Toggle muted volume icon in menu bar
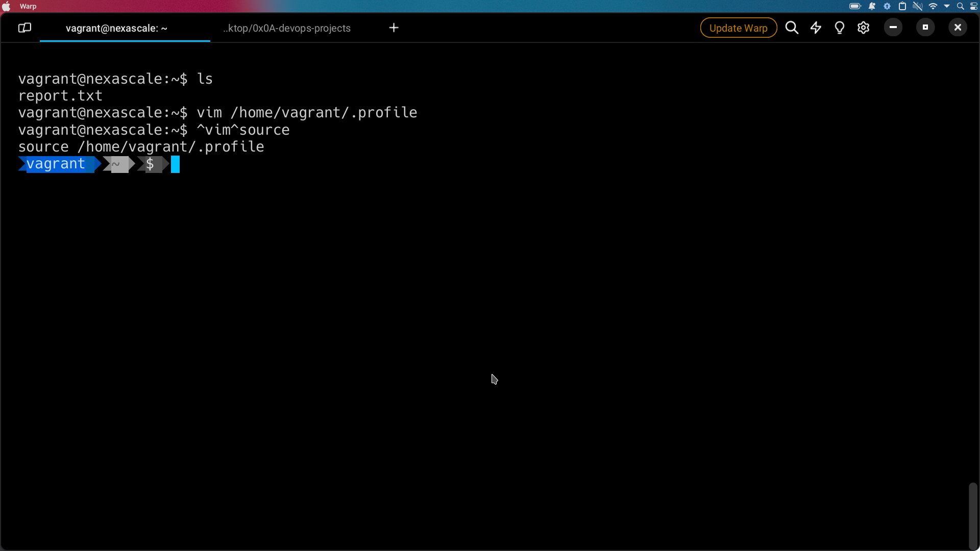Image resolution: width=980 pixels, height=551 pixels. pos(917,6)
